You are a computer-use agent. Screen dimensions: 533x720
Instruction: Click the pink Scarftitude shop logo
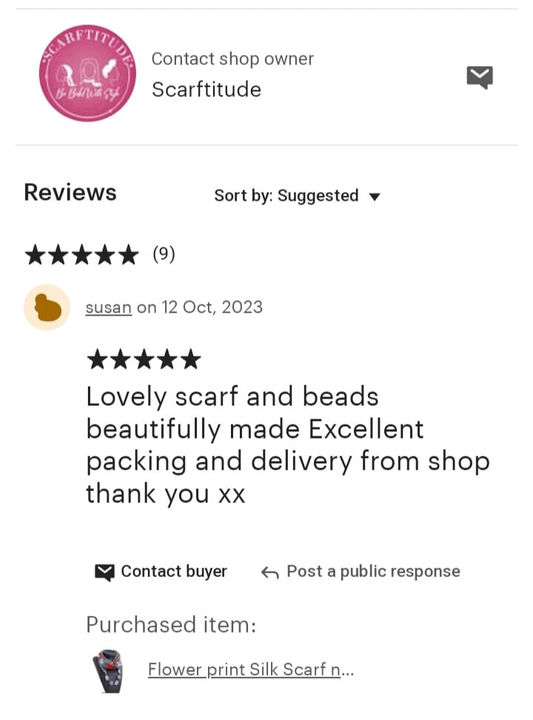click(x=87, y=73)
